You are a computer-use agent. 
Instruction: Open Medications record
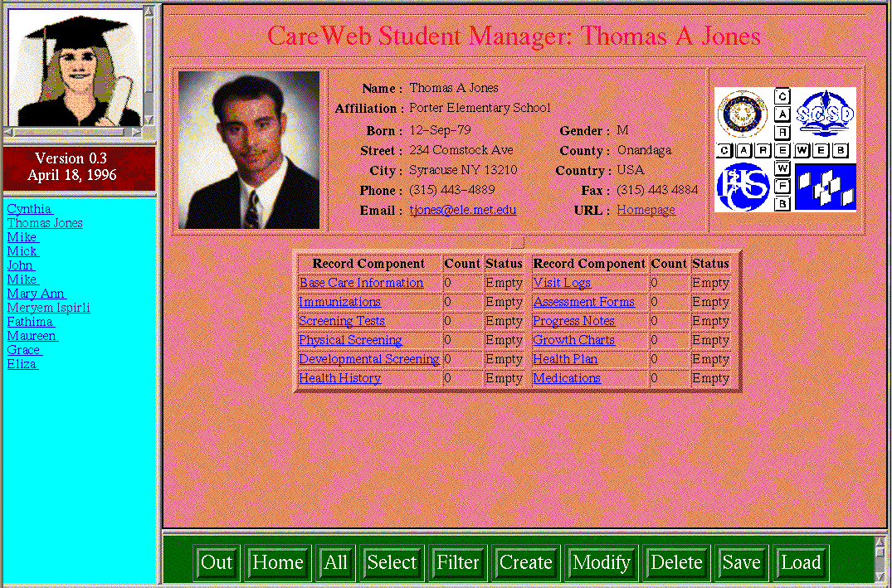coord(567,378)
